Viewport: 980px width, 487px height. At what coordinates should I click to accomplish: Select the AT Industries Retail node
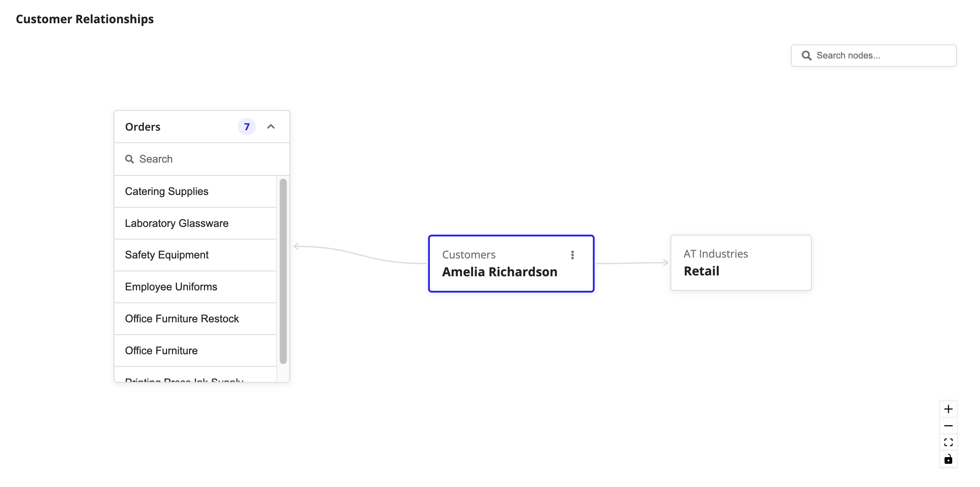[x=741, y=263]
